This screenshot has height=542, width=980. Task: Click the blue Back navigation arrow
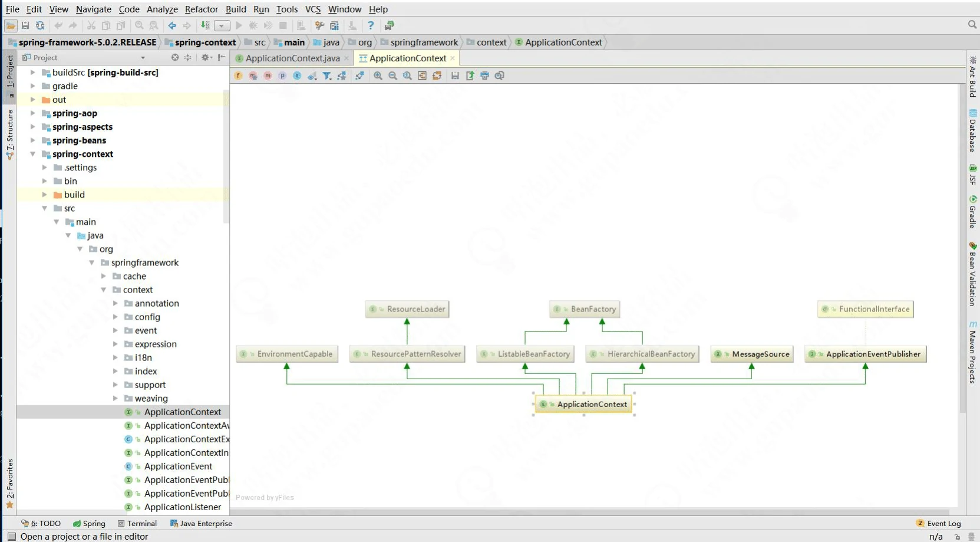[x=172, y=25]
